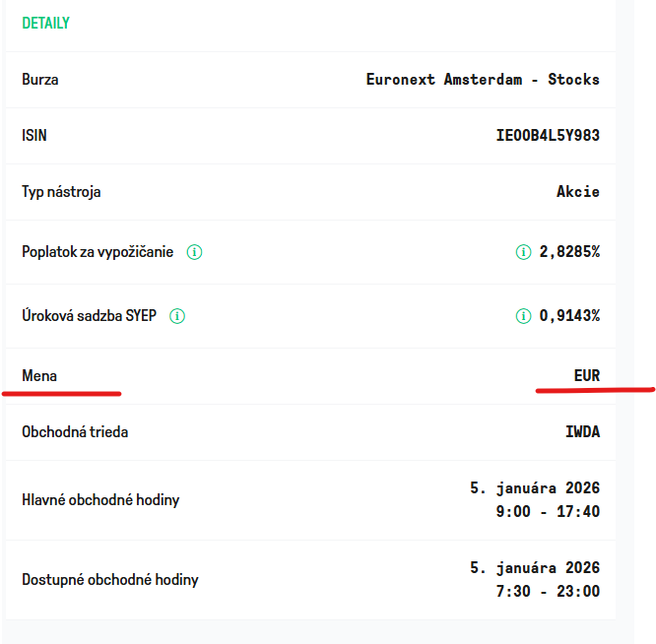This screenshot has width=656, height=644.
Task: Click info icon beside the 2,8285% value
Action: 523,252
